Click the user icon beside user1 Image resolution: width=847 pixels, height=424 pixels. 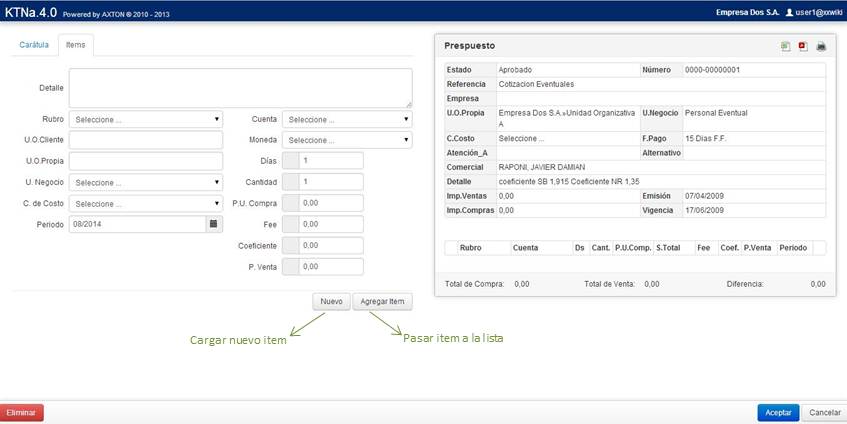point(789,12)
